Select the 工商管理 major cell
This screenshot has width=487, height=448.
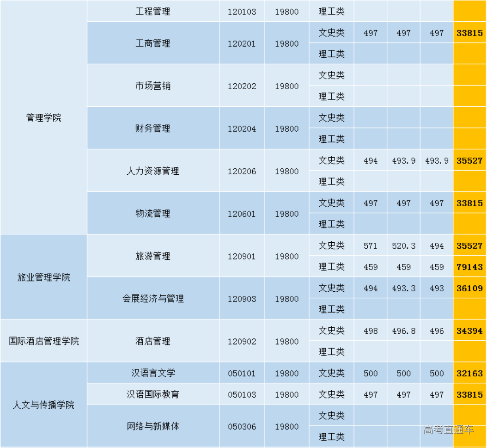point(152,43)
